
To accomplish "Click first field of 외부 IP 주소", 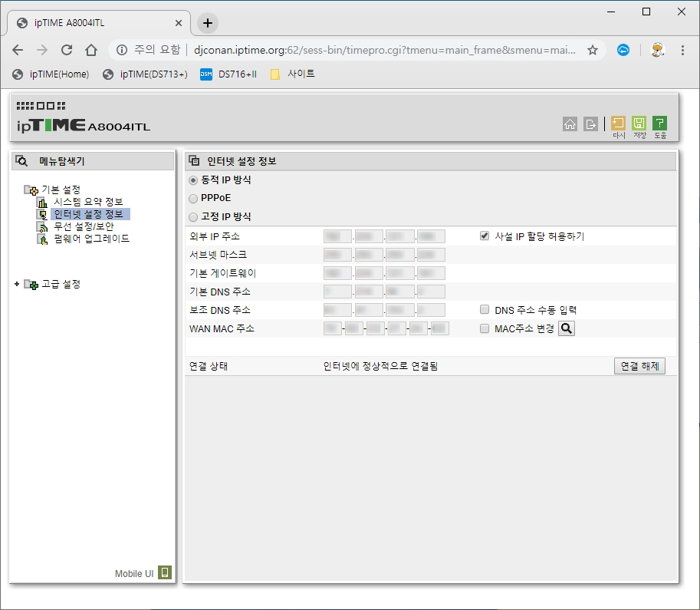I will click(337, 236).
